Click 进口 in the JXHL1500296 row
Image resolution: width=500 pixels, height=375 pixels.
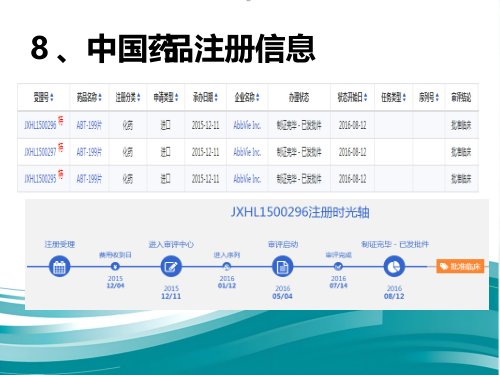166,125
